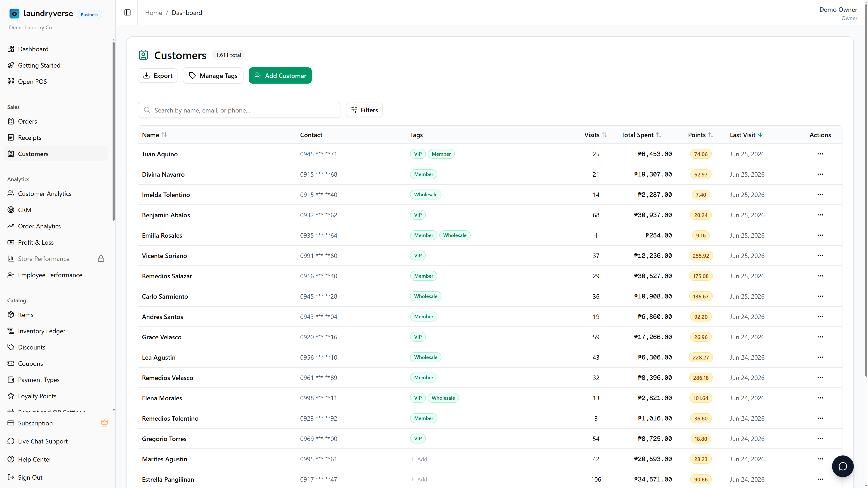This screenshot has width=868, height=488.
Task: Click the Export button
Action: [158, 76]
